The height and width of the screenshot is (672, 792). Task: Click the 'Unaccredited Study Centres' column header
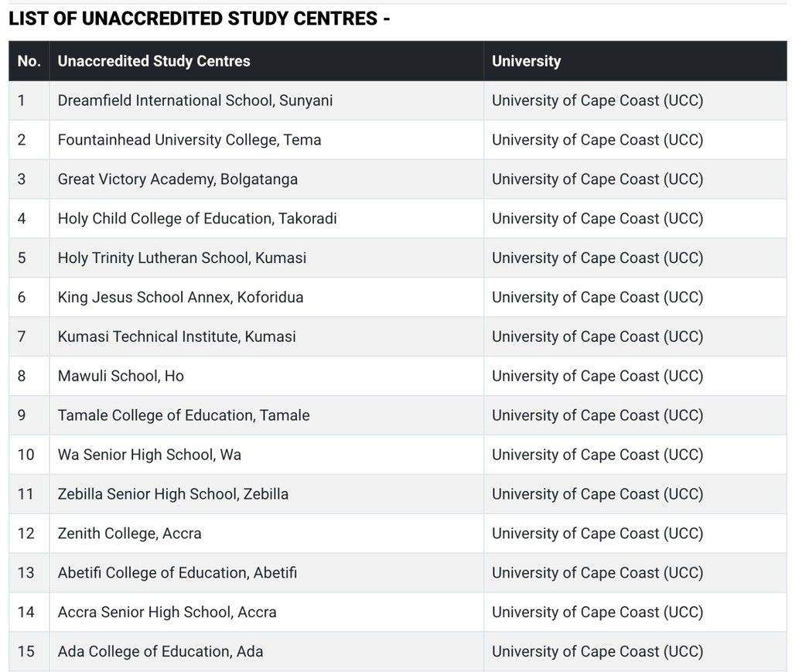click(154, 61)
